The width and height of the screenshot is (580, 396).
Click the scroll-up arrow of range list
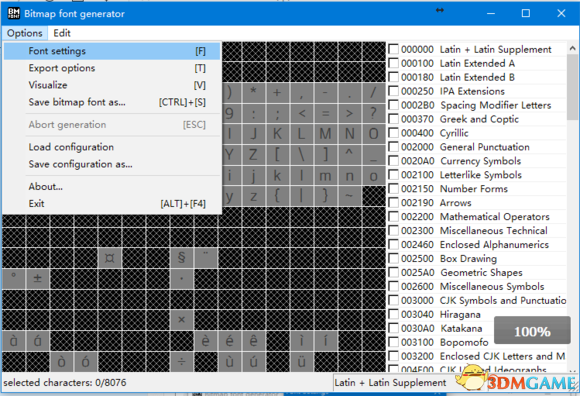[572, 48]
